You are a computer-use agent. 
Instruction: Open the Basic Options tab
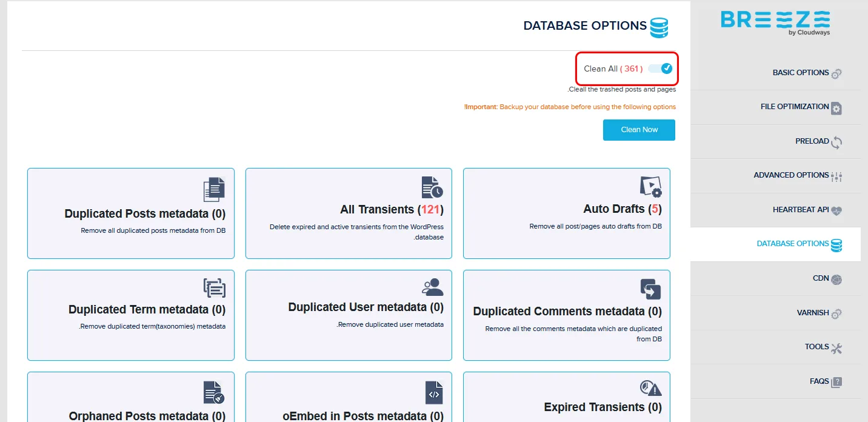pyautogui.click(x=776, y=73)
